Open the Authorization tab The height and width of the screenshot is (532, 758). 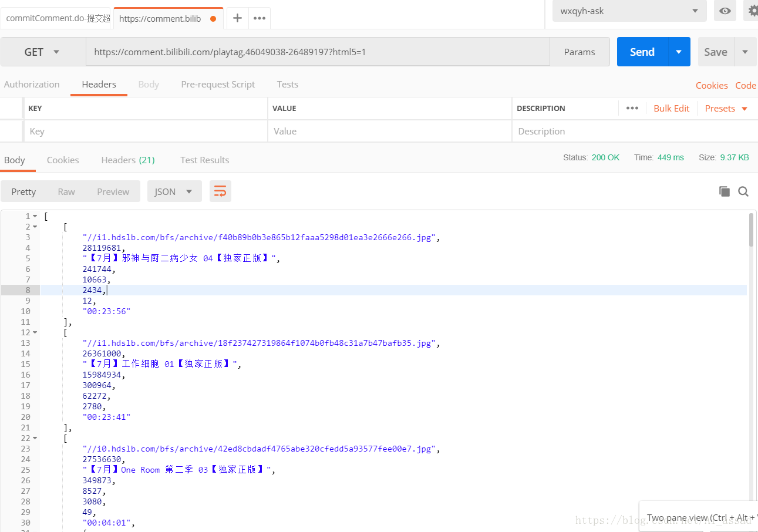[x=32, y=84]
